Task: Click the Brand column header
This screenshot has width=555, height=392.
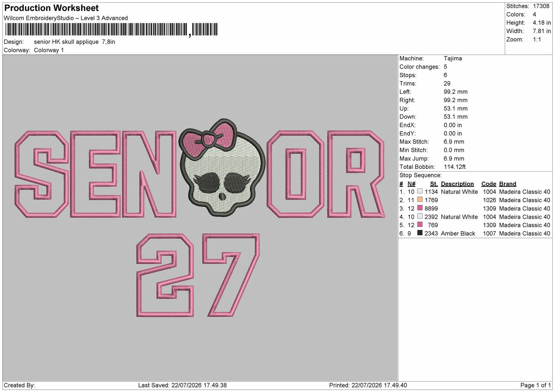Action: (507, 184)
